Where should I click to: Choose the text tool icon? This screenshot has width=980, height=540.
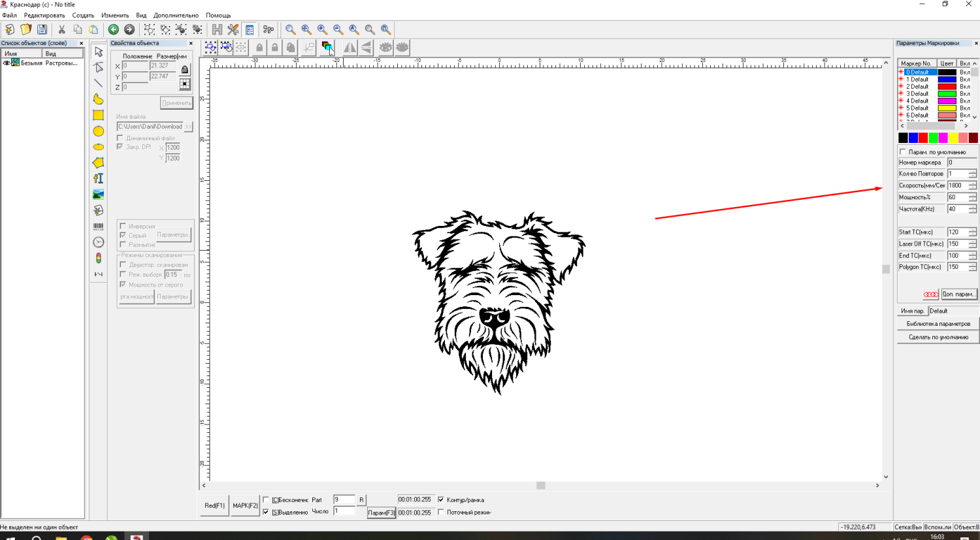click(x=98, y=178)
